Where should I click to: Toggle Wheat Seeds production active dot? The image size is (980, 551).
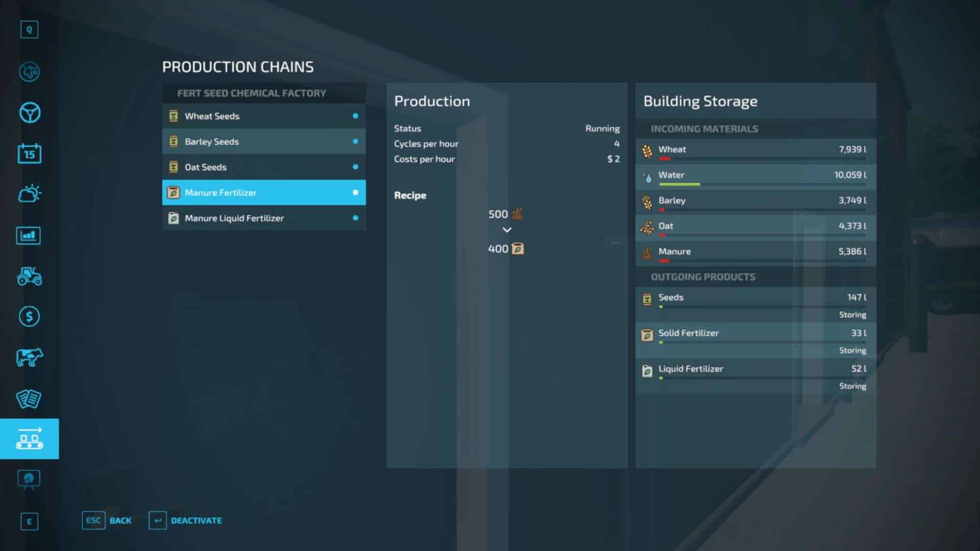(355, 116)
